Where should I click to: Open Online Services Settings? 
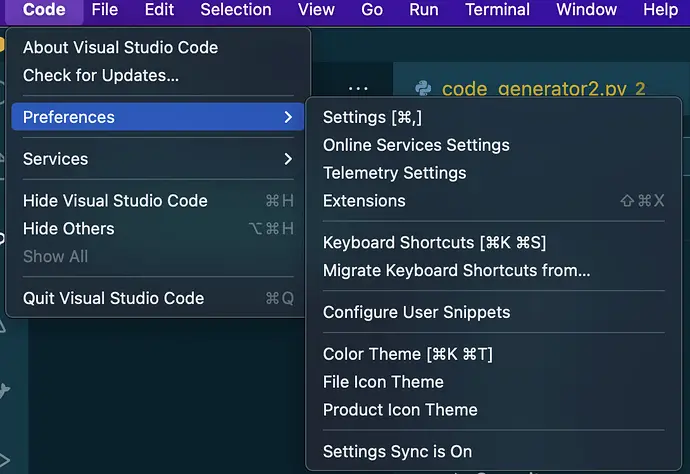494,145
